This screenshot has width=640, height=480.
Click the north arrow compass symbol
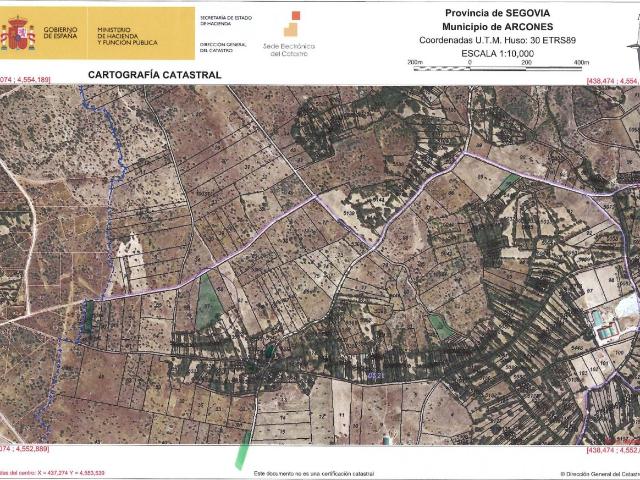point(632,43)
